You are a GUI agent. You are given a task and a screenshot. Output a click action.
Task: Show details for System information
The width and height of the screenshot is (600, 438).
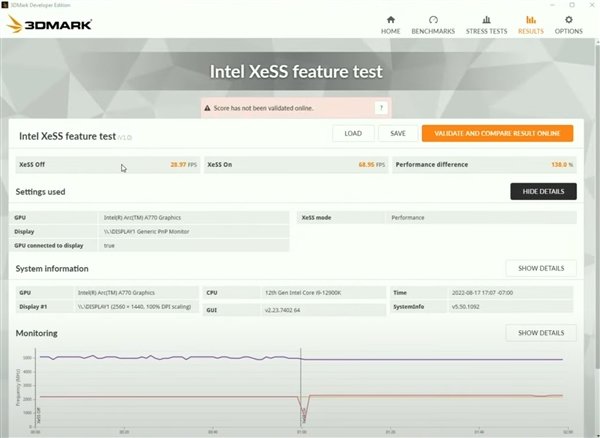coord(541,268)
